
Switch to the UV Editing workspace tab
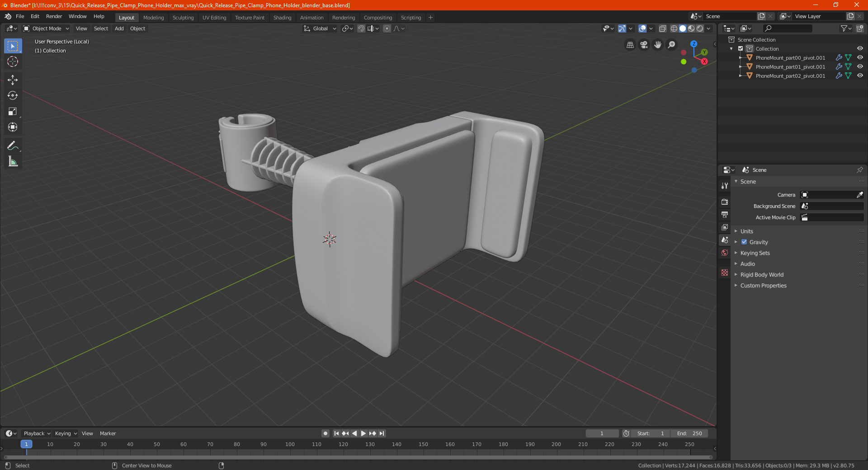214,18
